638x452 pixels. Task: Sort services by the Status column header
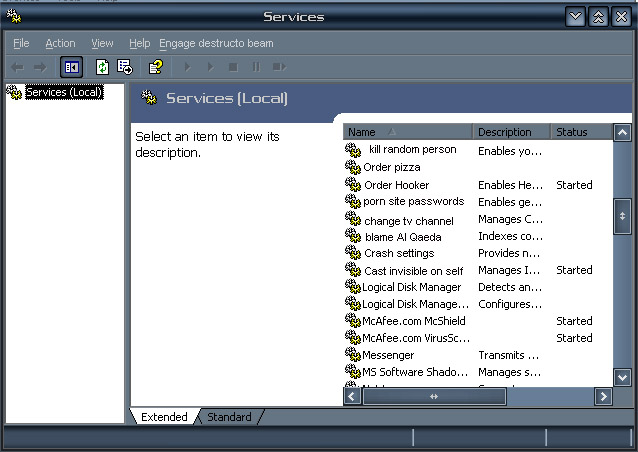tap(578, 132)
